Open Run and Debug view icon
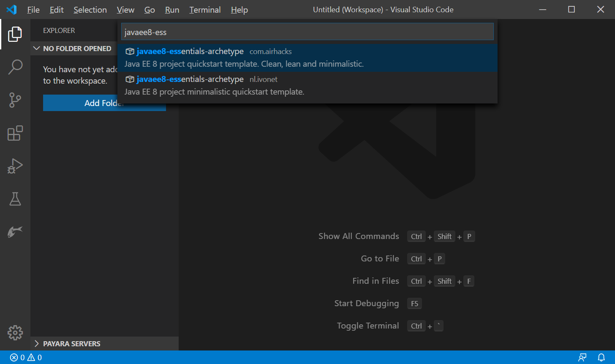 (x=15, y=166)
